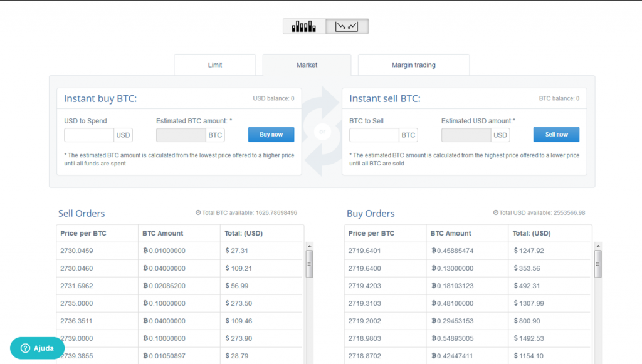Select sell order price 2739.0000
Screen dimensions: 642x364
click(76, 339)
